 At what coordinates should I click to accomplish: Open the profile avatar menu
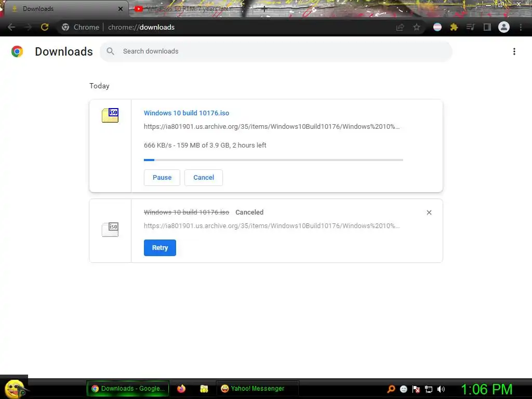504,27
